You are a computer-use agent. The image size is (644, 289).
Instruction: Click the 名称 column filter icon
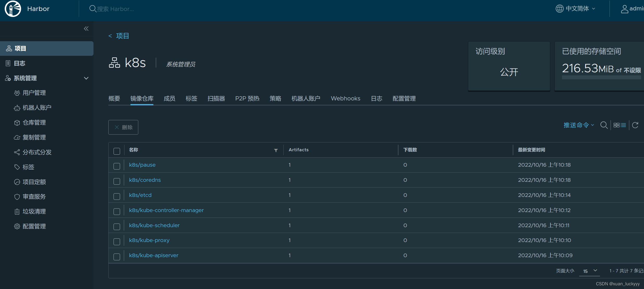(276, 150)
